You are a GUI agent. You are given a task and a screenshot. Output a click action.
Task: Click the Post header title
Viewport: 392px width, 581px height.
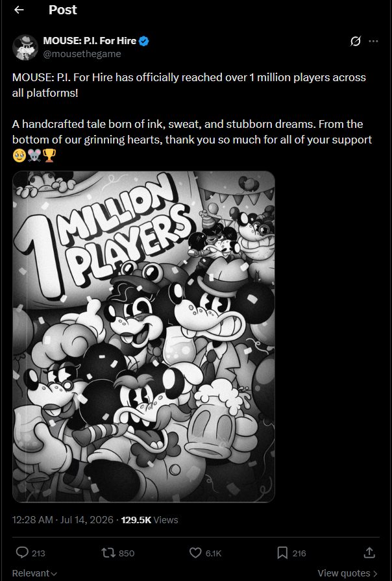(62, 10)
